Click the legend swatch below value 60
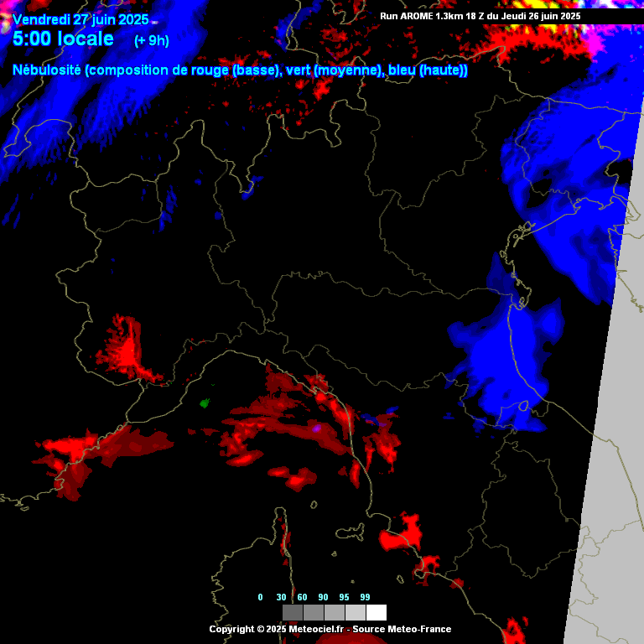Image resolution: width=644 pixels, height=644 pixels. [x=314, y=612]
